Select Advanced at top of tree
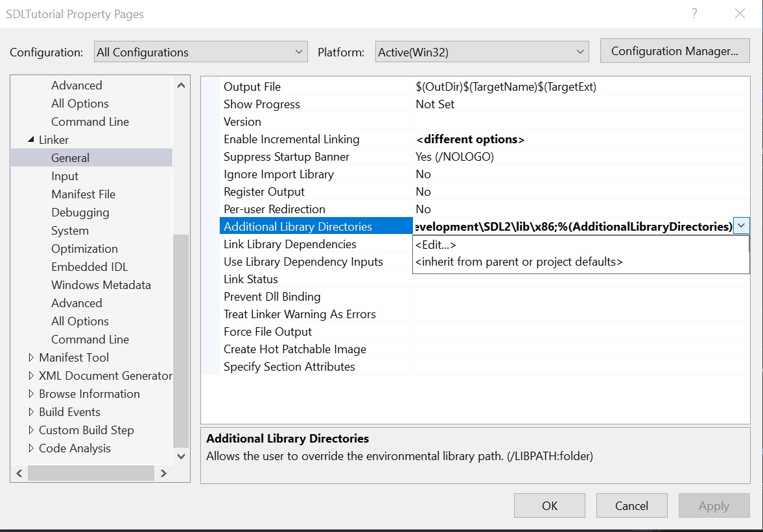Screen dimensions: 763x532 click(77, 85)
